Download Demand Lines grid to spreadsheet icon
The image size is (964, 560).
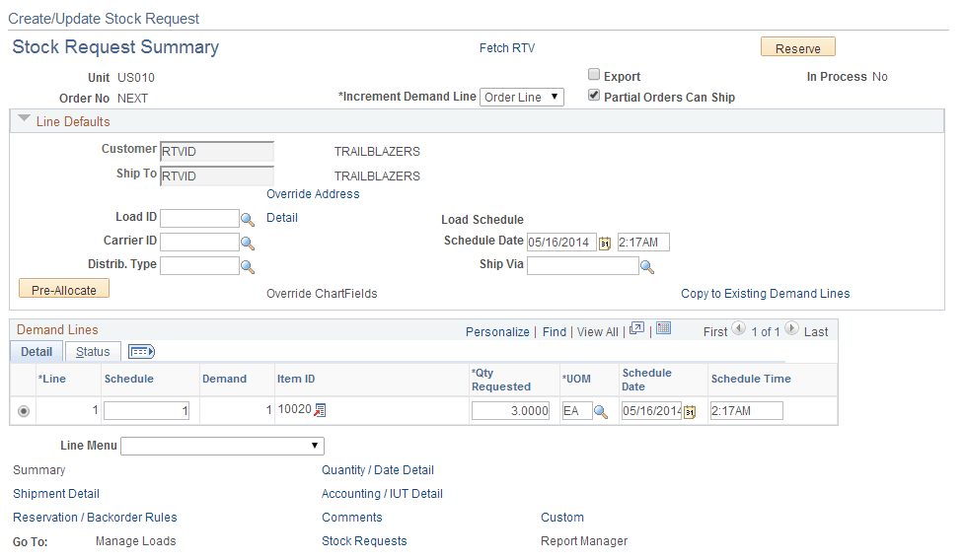(x=663, y=328)
